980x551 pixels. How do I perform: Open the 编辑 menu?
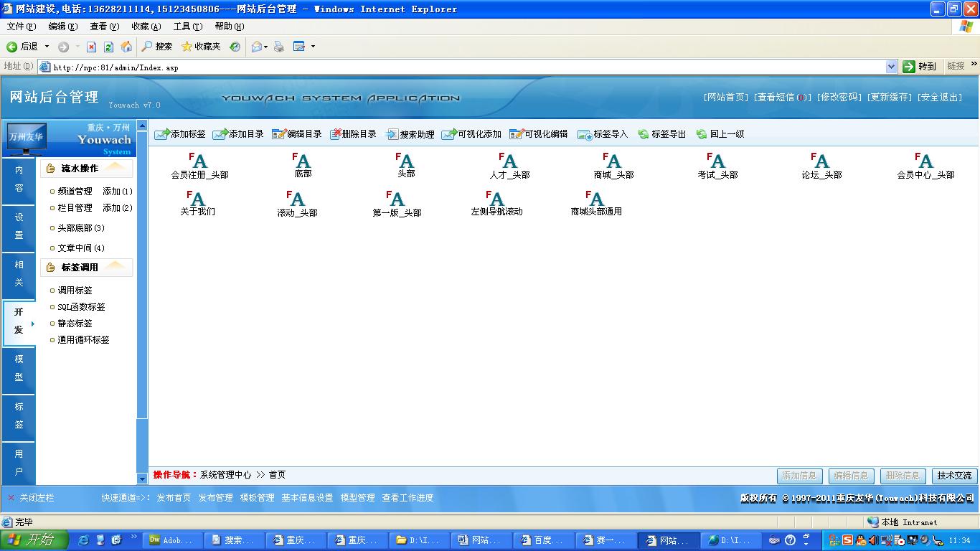click(63, 27)
